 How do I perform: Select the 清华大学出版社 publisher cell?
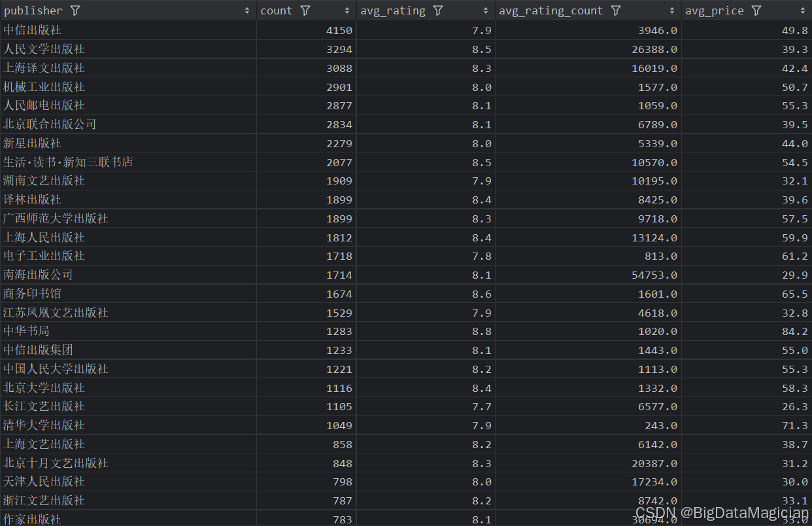pyautogui.click(x=128, y=425)
